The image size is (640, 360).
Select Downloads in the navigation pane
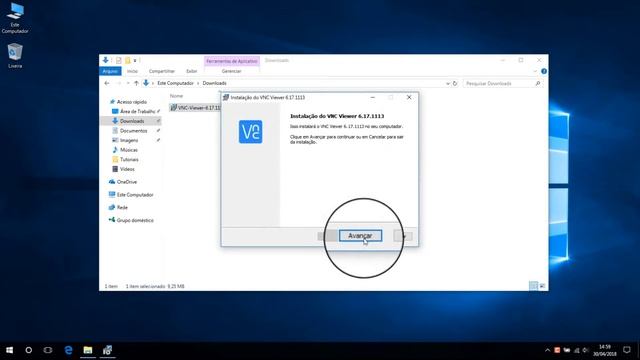pos(131,121)
